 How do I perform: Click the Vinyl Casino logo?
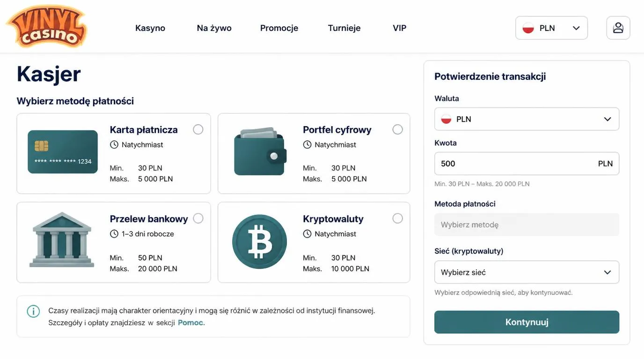[47, 27]
